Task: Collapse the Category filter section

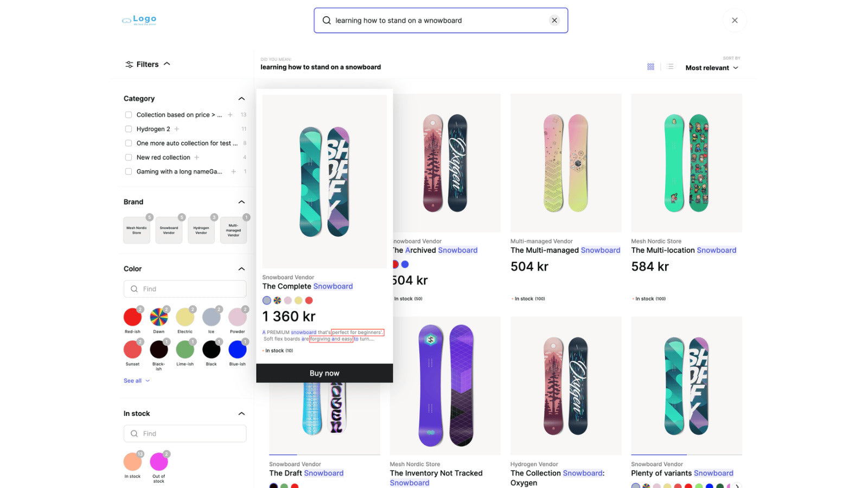Action: click(242, 98)
